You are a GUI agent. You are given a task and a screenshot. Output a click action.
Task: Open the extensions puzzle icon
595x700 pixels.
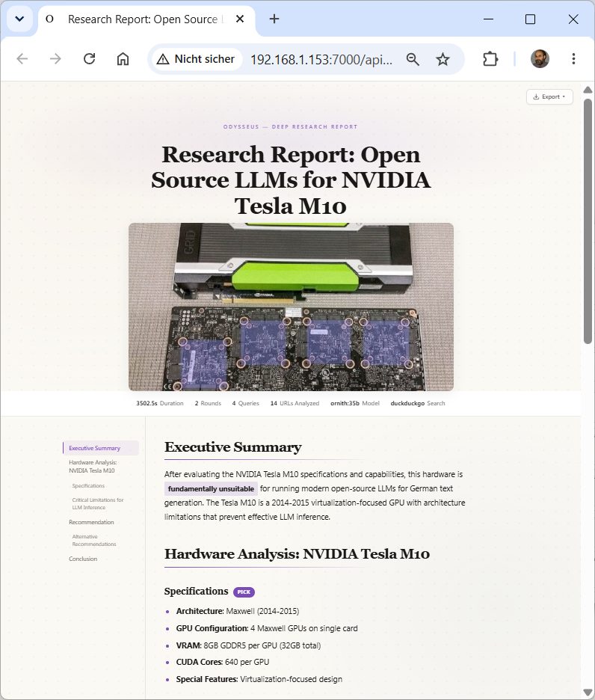pyautogui.click(x=490, y=59)
